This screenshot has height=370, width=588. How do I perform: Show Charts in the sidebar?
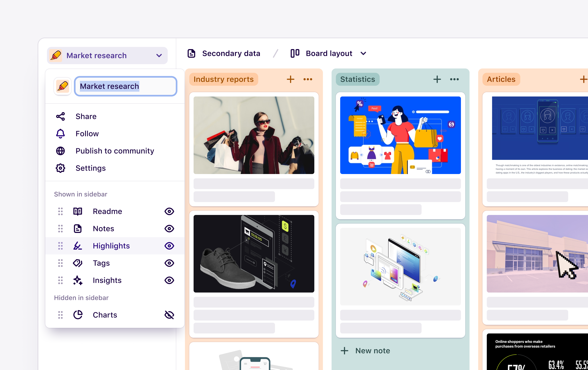point(169,315)
